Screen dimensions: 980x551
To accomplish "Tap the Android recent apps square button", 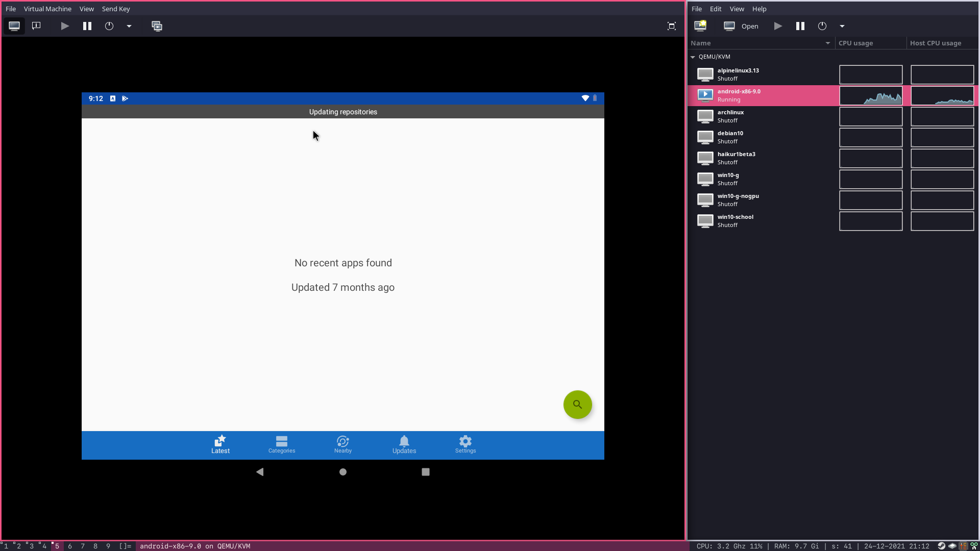I will (426, 472).
